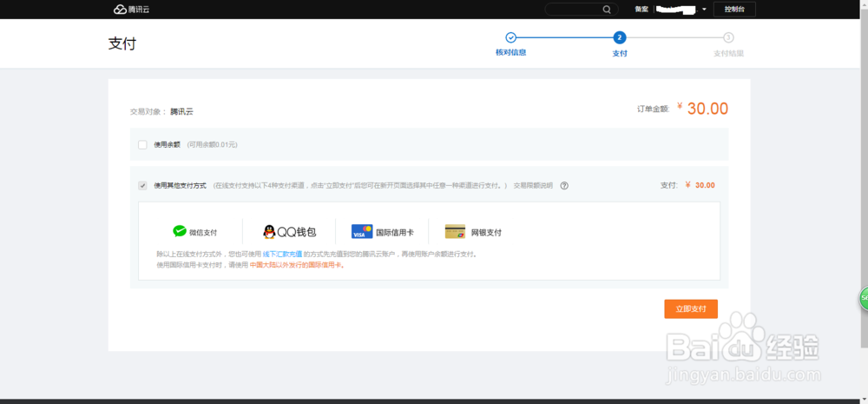Toggle the 使用其他支付方式 checkbox
This screenshot has height=404, width=868.
pyautogui.click(x=143, y=186)
